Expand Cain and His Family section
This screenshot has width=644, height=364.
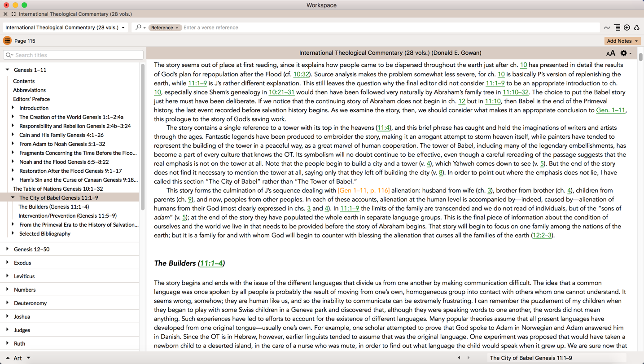click(13, 135)
